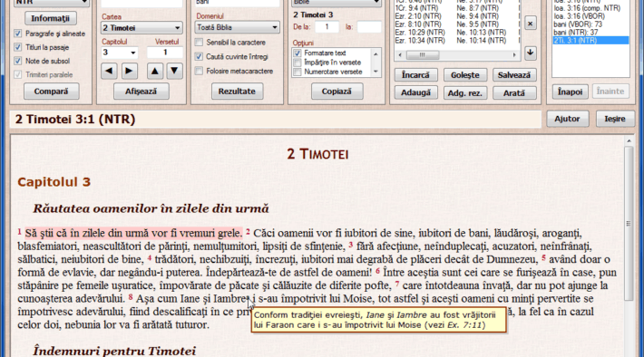Click main text scrollbar up arrow

click(629, 140)
